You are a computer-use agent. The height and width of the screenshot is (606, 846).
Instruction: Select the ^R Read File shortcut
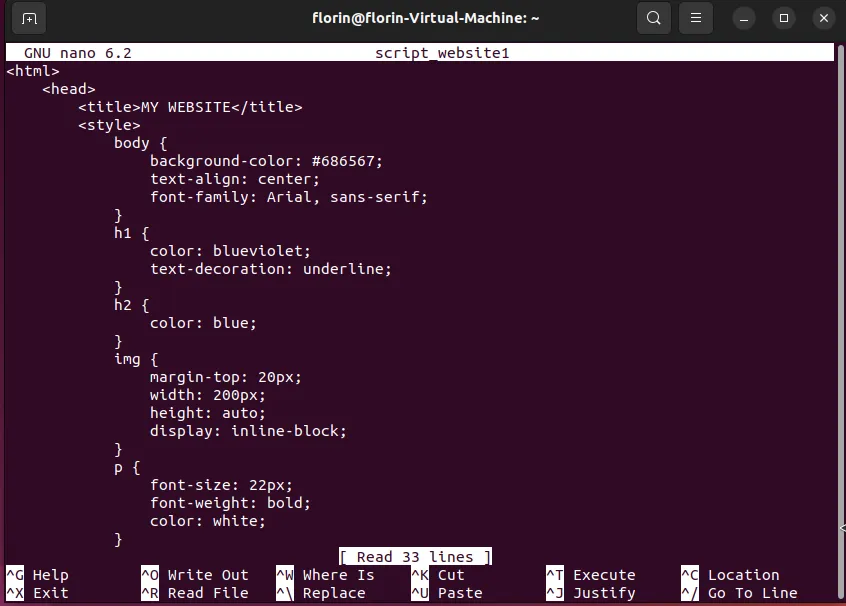click(195, 593)
